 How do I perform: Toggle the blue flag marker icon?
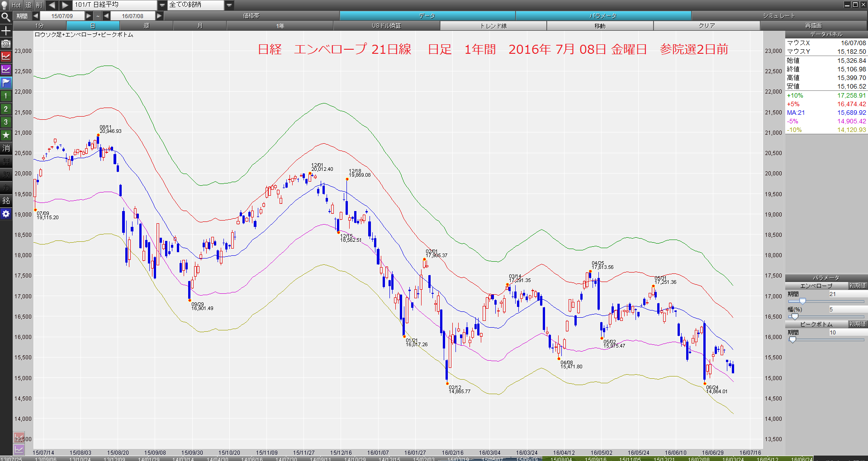click(6, 83)
